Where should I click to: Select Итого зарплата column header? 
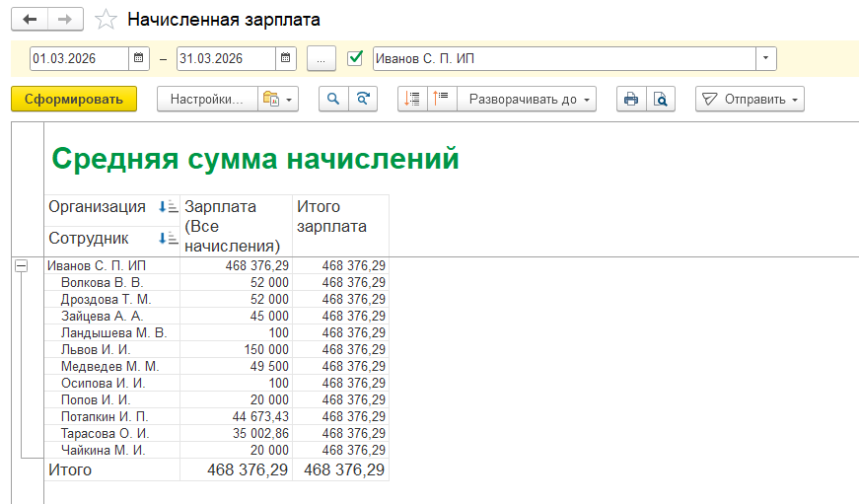point(341,226)
